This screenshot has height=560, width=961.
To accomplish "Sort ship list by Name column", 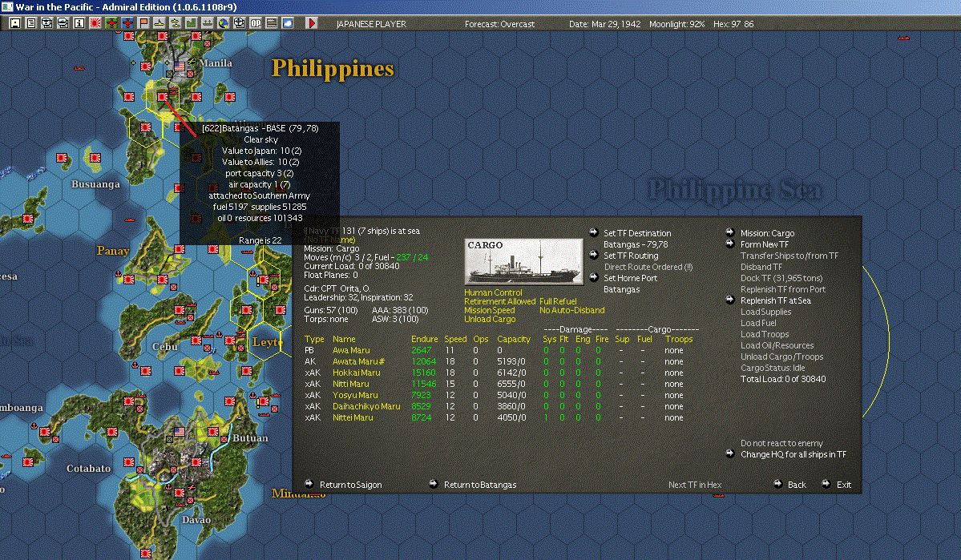I will [x=344, y=339].
